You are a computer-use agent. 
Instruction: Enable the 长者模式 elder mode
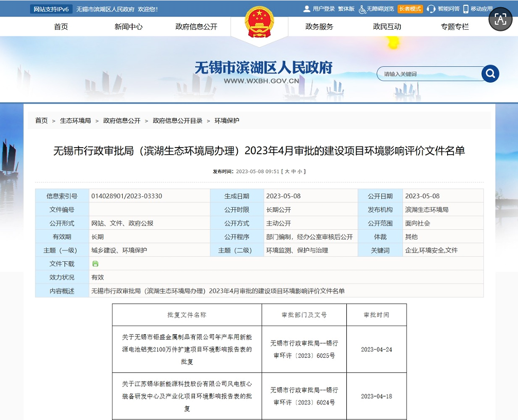[410, 9]
